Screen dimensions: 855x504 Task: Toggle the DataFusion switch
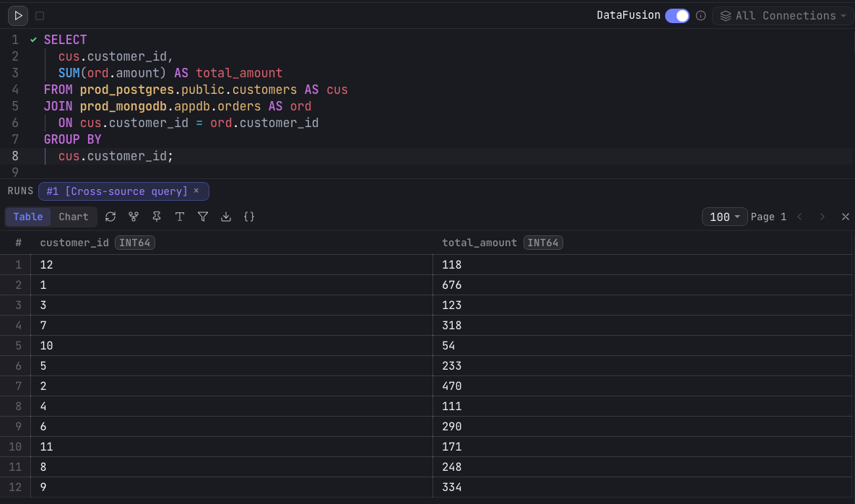677,16
